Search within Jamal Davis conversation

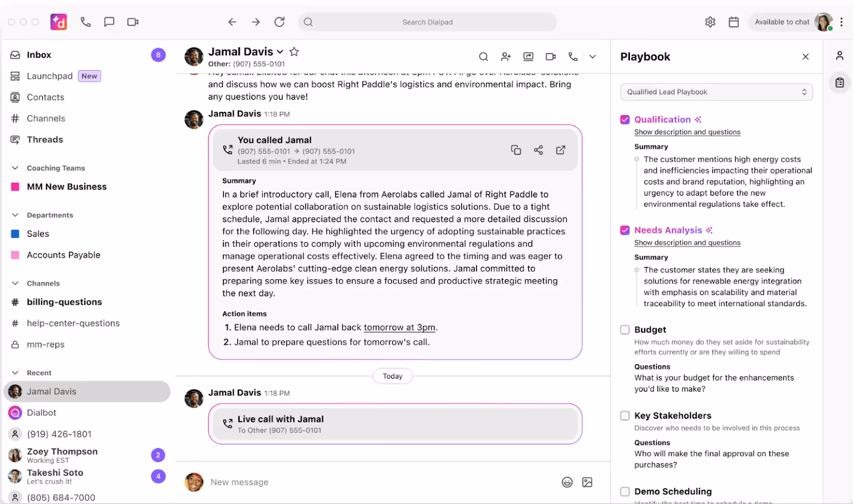[484, 56]
